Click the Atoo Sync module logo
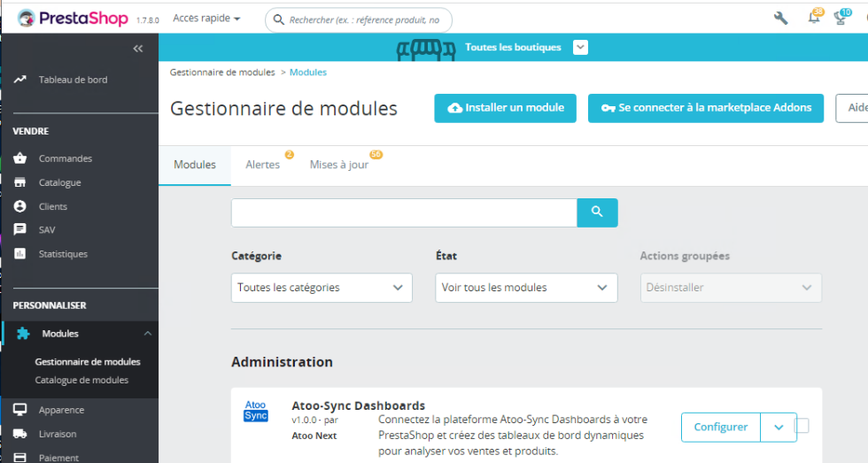The width and height of the screenshot is (868, 463). (256, 412)
